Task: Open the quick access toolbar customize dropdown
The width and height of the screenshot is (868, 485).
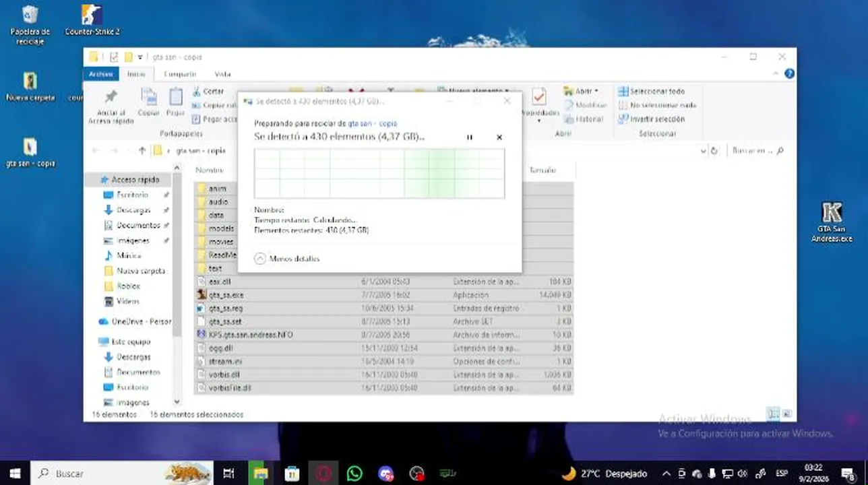Action: coord(140,57)
